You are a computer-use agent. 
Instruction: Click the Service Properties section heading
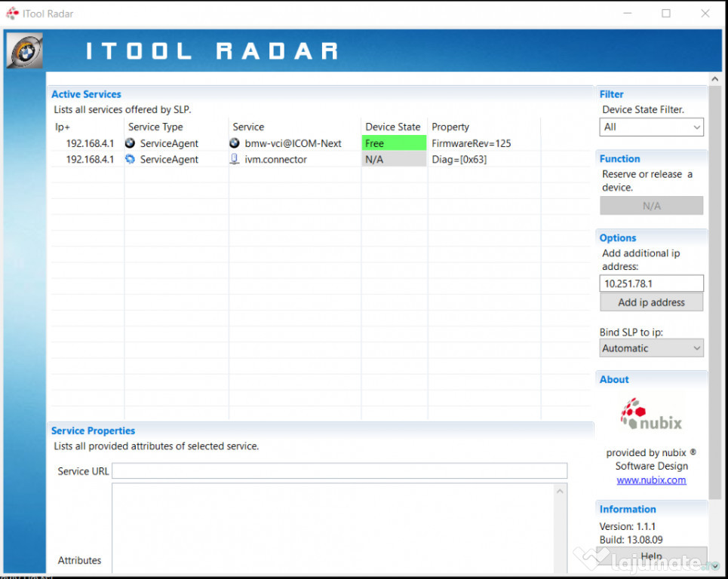click(x=93, y=430)
